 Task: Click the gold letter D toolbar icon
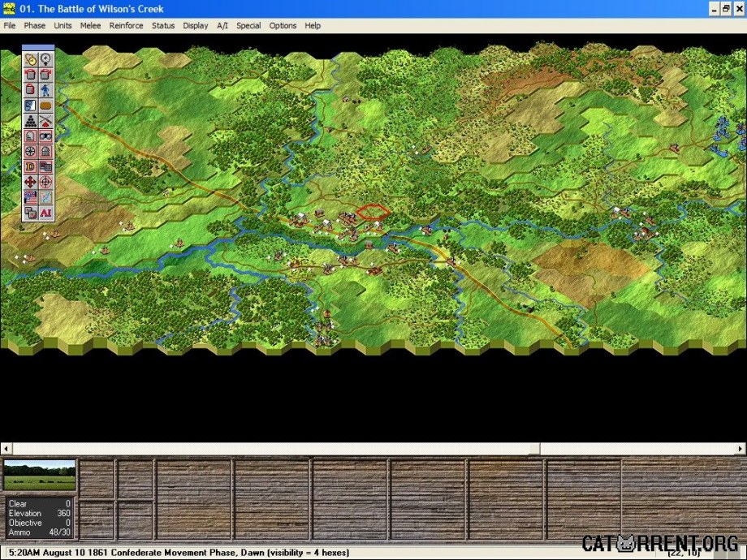coord(31,166)
